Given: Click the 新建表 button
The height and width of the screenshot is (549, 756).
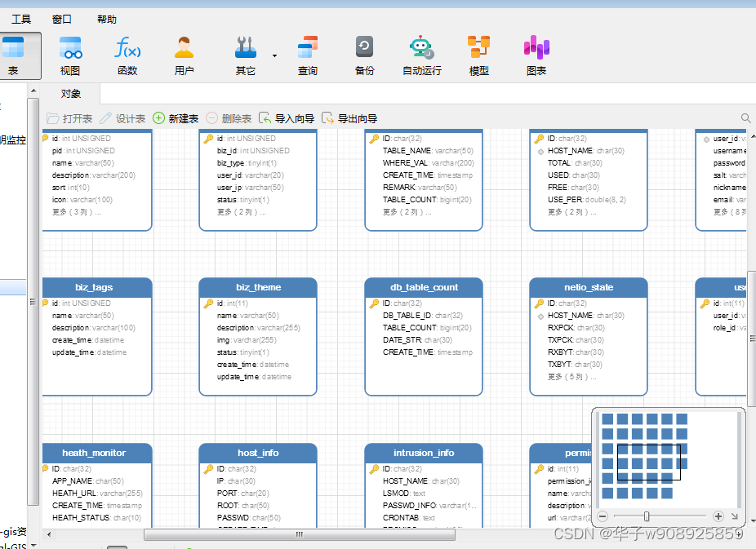Looking at the screenshot, I should click(x=176, y=118).
